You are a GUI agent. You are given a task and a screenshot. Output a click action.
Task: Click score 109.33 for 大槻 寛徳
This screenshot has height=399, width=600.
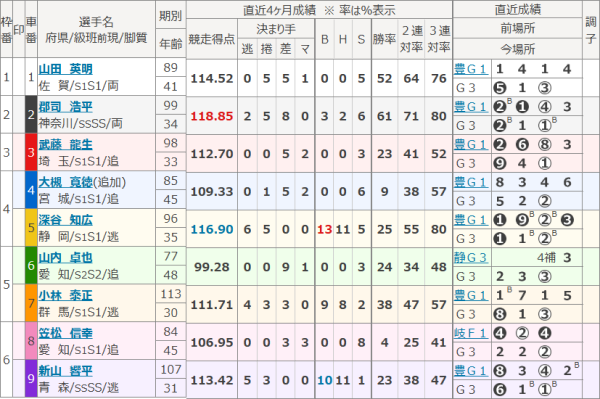(212, 192)
